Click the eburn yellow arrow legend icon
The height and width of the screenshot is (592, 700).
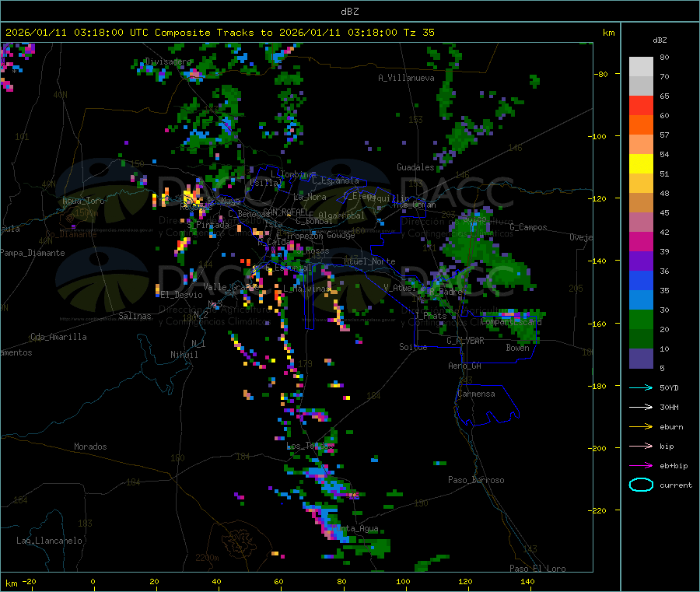tap(641, 427)
